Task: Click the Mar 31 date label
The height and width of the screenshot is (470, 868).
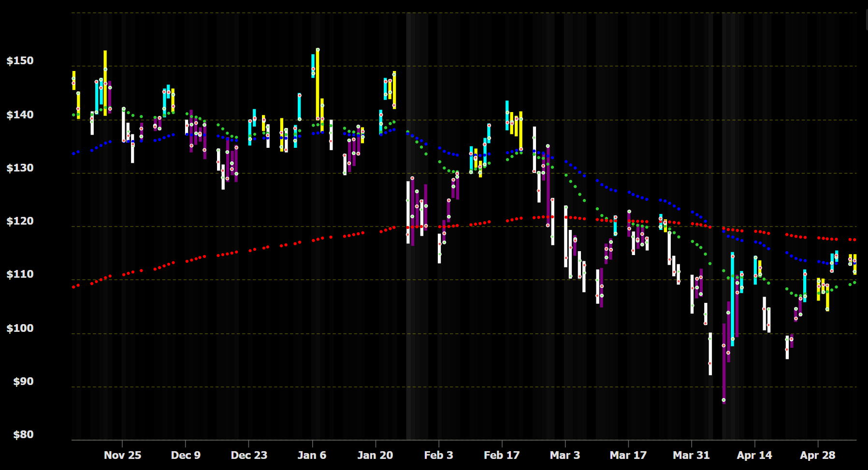Action: (x=691, y=455)
